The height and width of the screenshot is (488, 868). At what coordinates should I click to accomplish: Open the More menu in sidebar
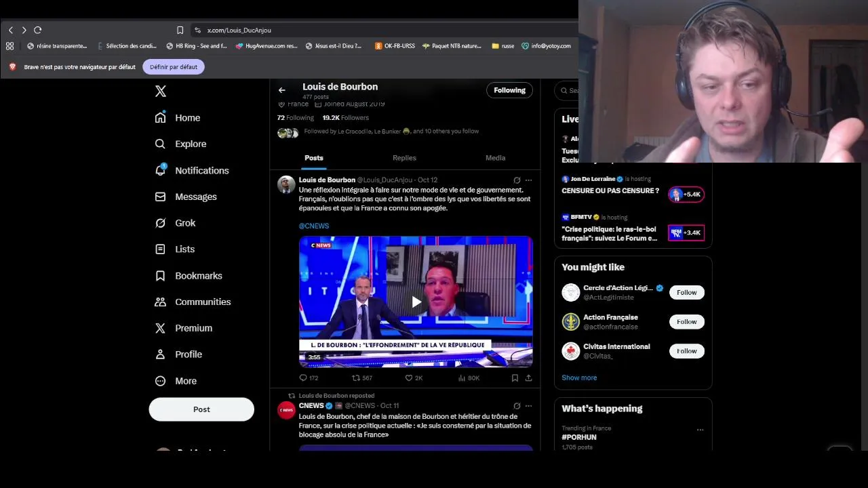(176, 381)
